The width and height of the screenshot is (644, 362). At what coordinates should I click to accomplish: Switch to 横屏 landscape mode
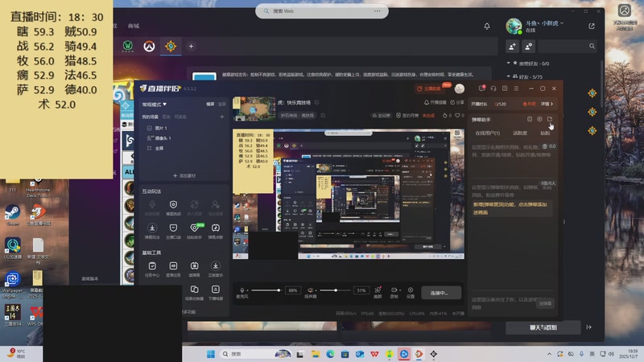tap(210, 105)
